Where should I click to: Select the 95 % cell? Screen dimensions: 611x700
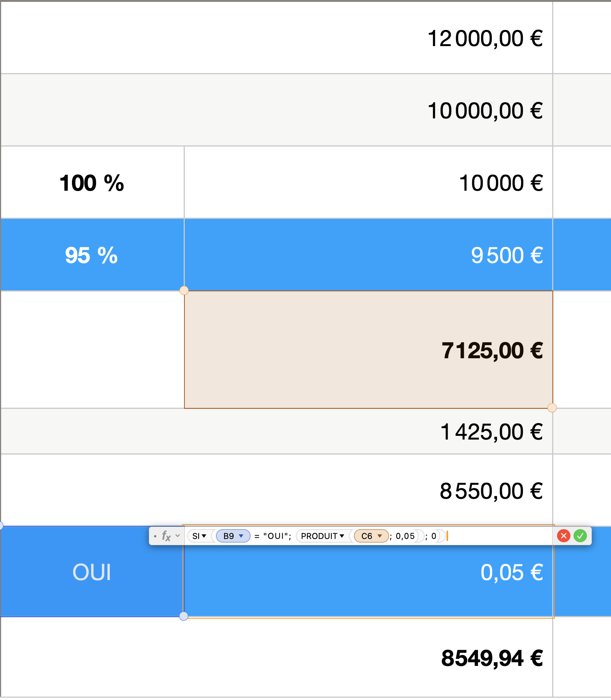point(92,255)
